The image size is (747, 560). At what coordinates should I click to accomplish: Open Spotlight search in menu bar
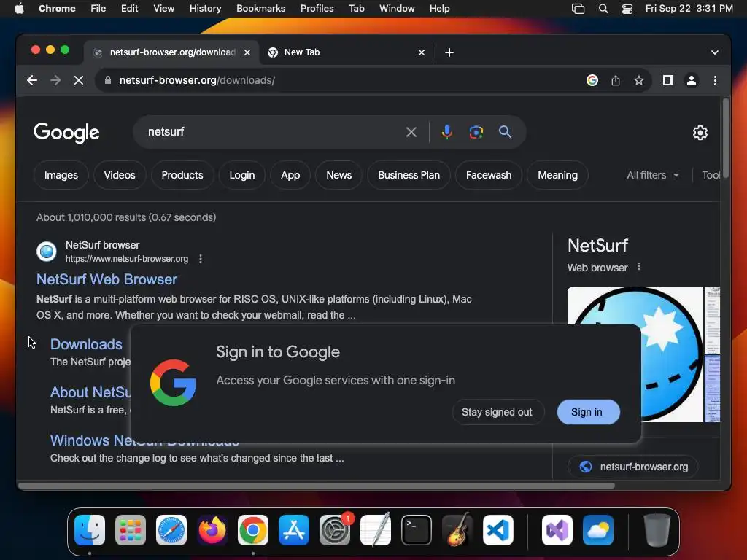click(x=603, y=9)
